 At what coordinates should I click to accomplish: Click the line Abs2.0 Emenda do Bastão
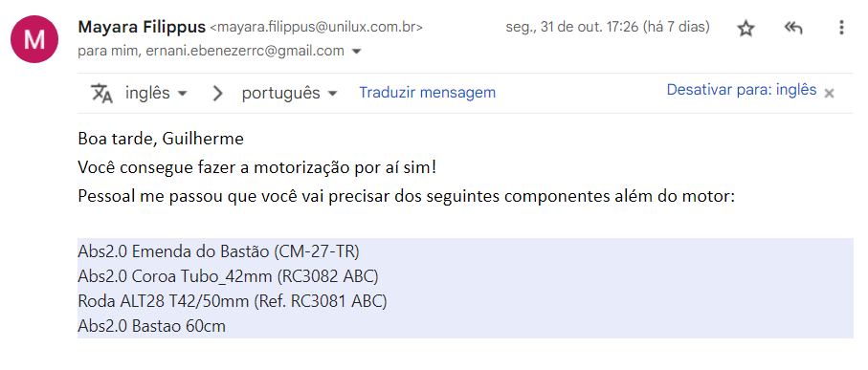pyautogui.click(x=218, y=251)
